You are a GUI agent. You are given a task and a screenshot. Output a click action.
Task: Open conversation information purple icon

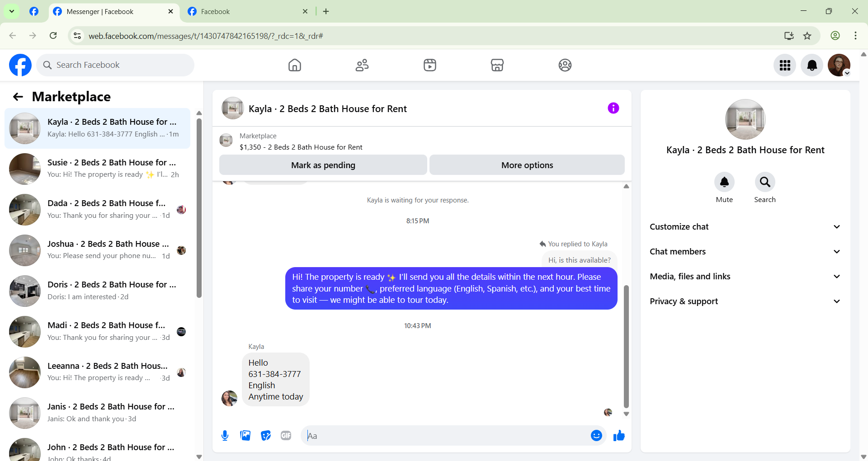tap(613, 108)
